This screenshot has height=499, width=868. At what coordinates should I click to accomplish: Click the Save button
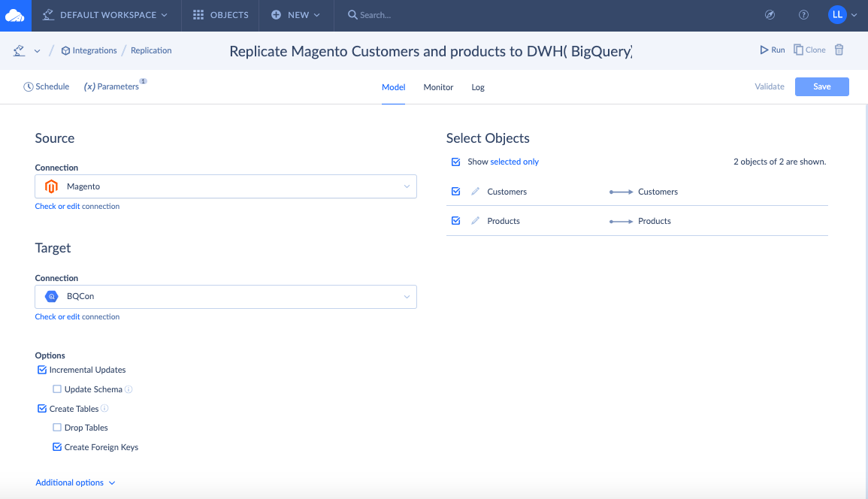click(821, 86)
